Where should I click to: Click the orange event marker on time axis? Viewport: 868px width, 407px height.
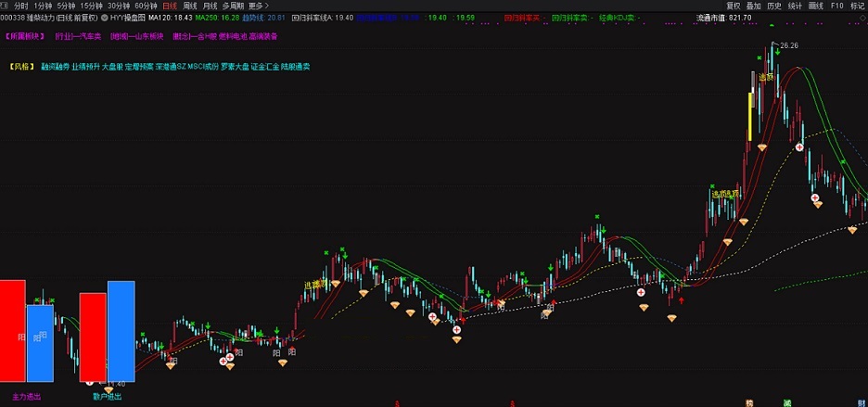[x=749, y=403]
